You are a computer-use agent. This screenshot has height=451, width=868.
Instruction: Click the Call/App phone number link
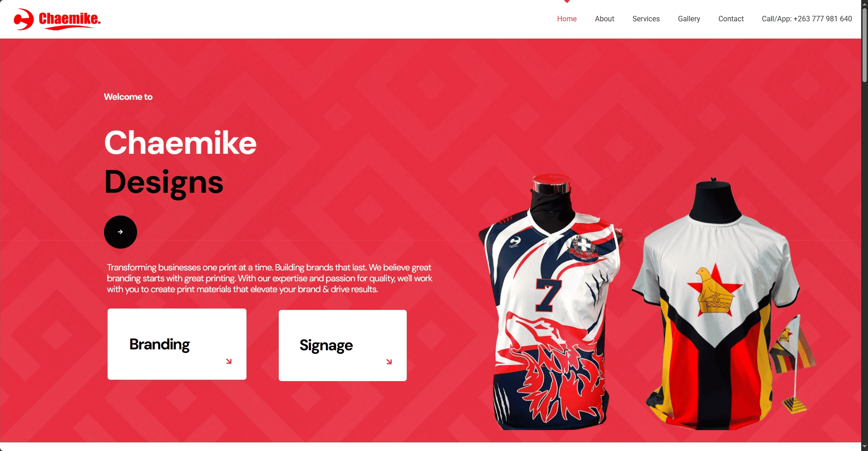click(x=807, y=19)
